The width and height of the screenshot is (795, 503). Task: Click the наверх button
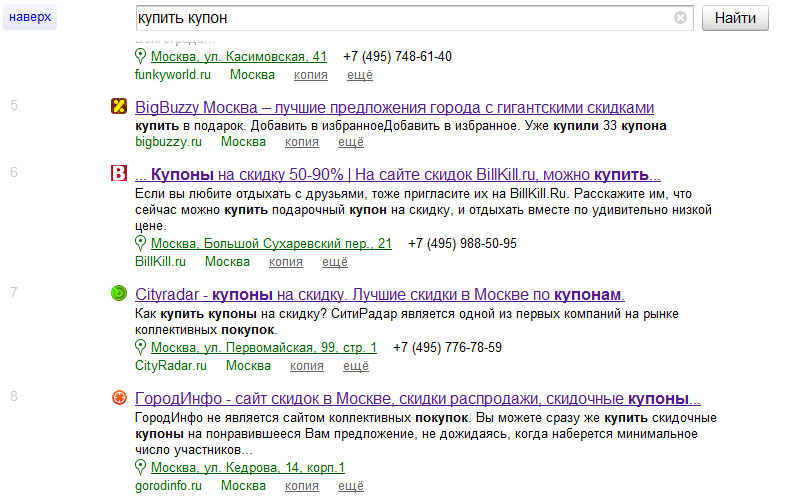click(x=30, y=17)
